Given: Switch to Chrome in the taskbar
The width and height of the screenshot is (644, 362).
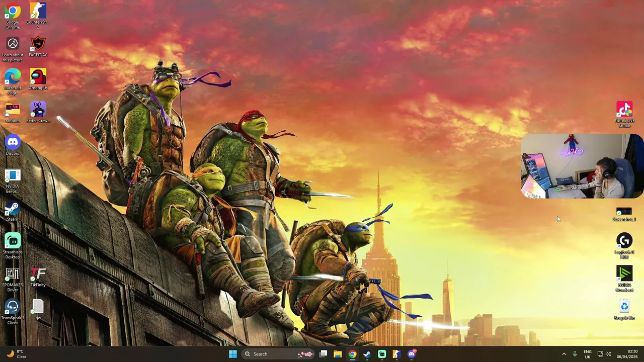Looking at the screenshot, I should [x=352, y=354].
